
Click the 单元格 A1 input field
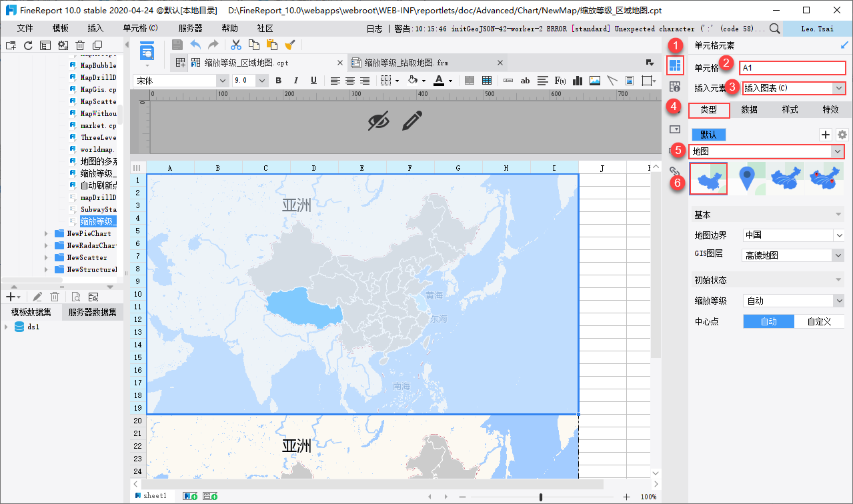click(x=792, y=68)
